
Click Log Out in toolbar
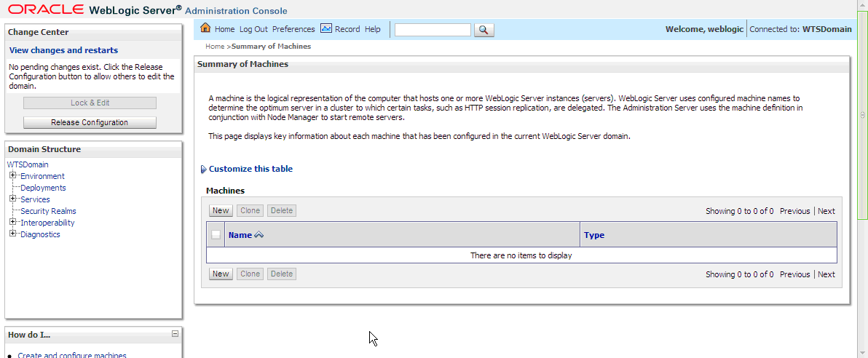[x=253, y=29]
